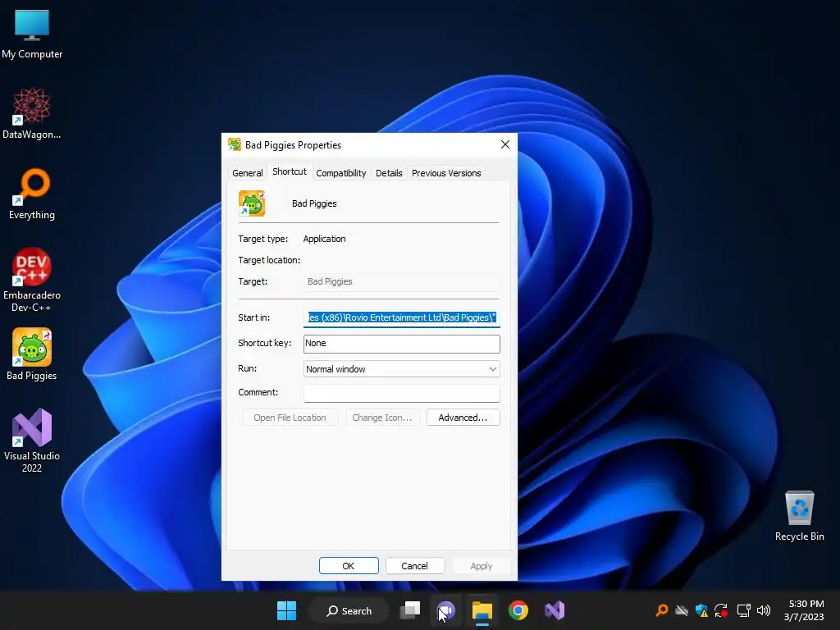Switch to the Shortcut tab

pos(290,171)
